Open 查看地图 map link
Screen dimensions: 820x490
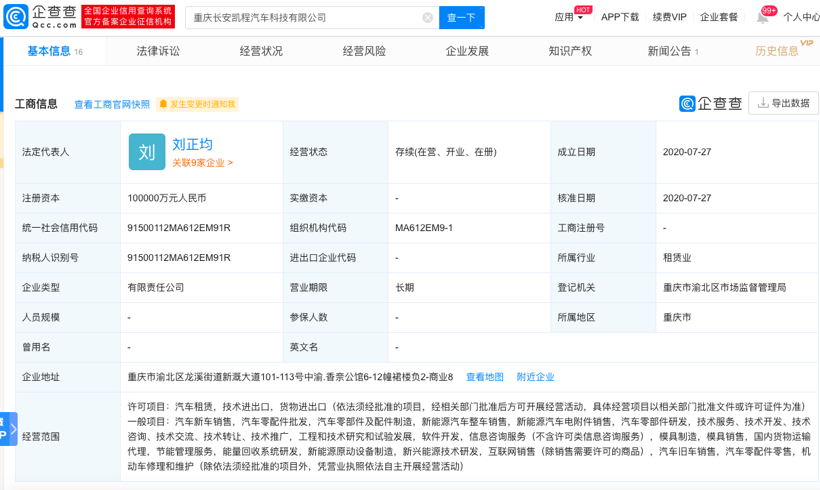click(x=485, y=377)
